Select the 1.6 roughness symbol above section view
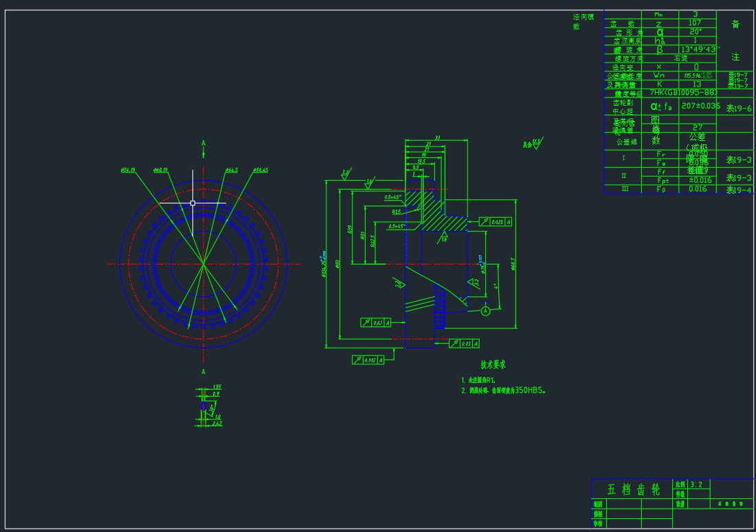 click(x=369, y=184)
